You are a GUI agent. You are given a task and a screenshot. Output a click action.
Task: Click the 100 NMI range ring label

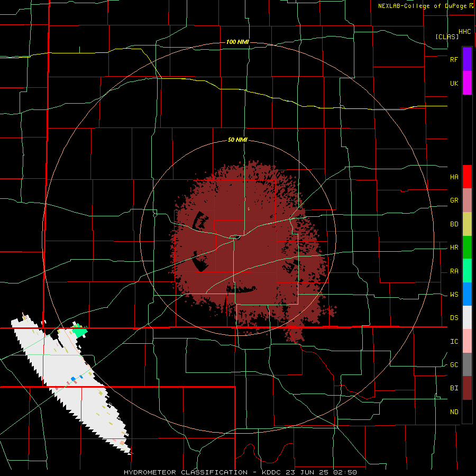(237, 42)
